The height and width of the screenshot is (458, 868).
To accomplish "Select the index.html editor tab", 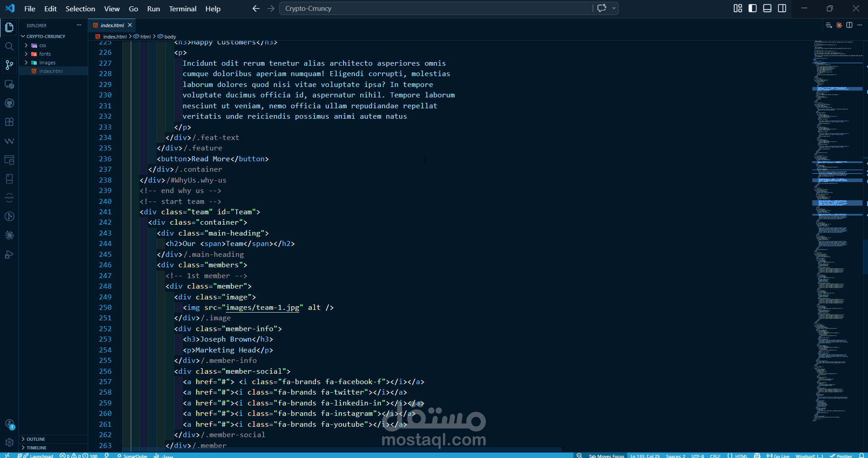I will tap(112, 25).
